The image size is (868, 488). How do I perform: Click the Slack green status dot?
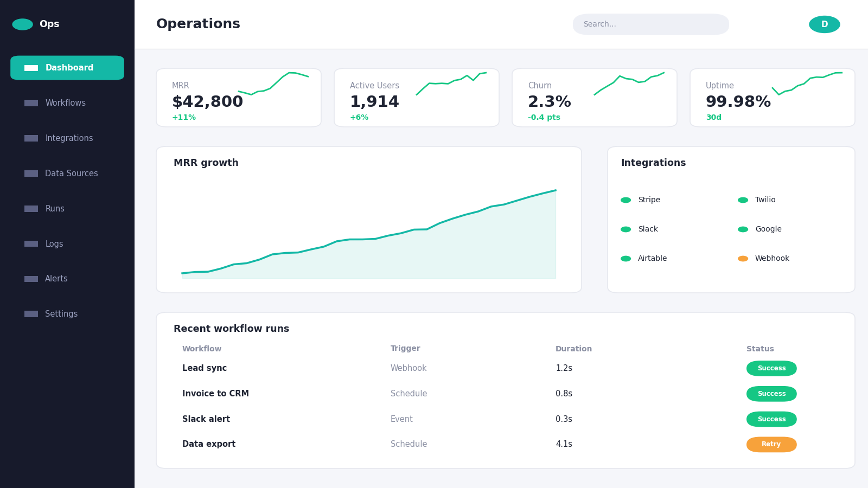(x=626, y=229)
